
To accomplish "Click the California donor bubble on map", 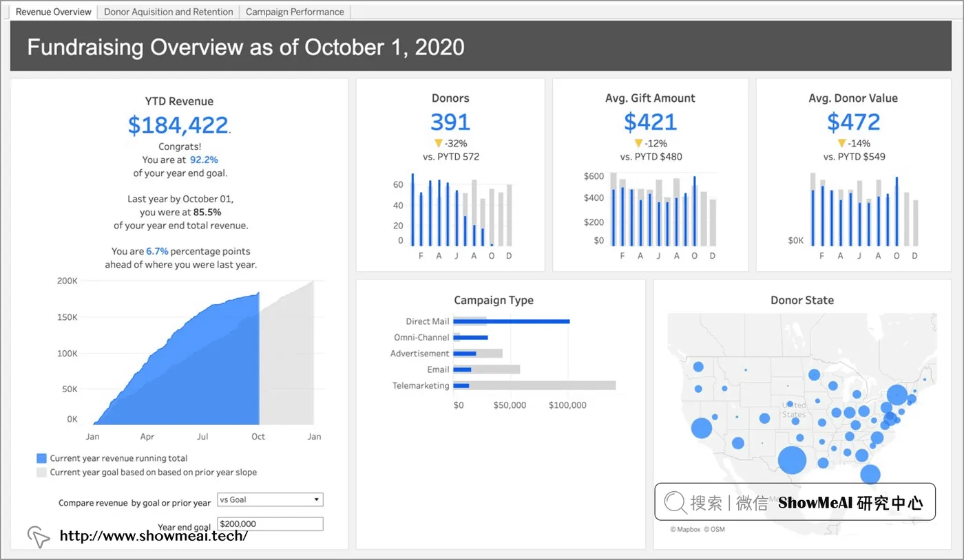I will click(702, 428).
